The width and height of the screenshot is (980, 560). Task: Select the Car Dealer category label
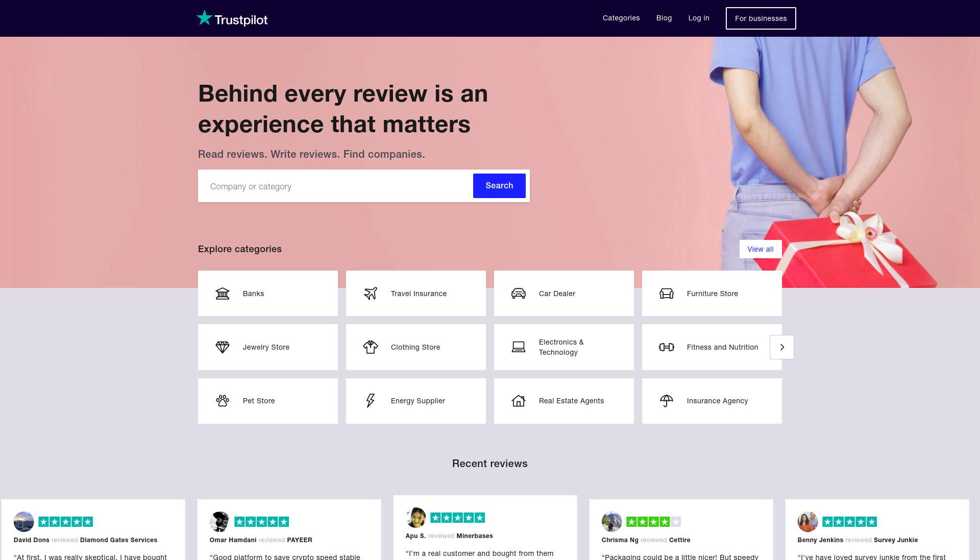(x=557, y=294)
